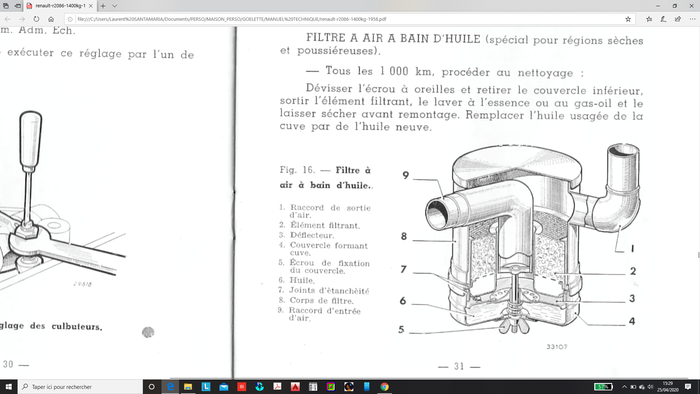Click the page number '— 31 —'
This screenshot has height=394, width=700.
(x=459, y=366)
